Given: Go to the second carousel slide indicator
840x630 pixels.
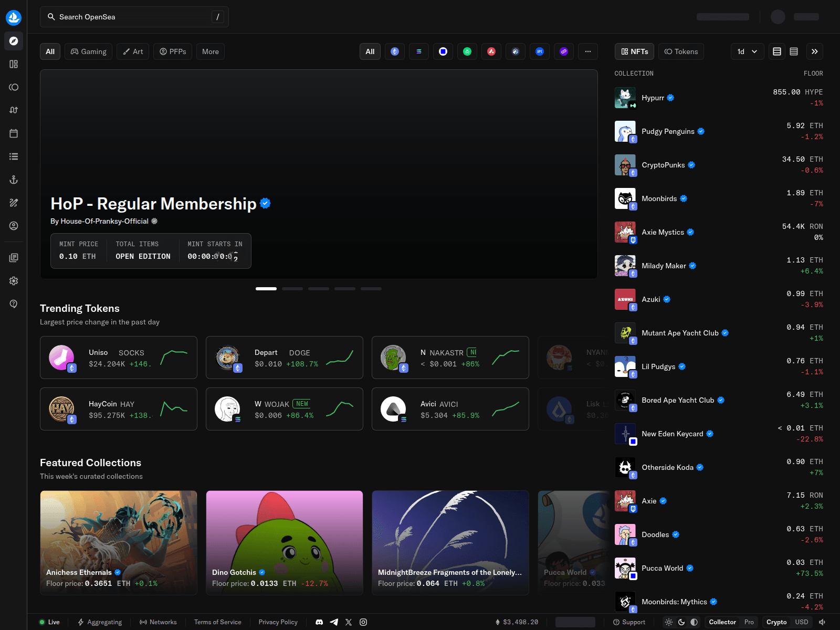Looking at the screenshot, I should (x=292, y=289).
